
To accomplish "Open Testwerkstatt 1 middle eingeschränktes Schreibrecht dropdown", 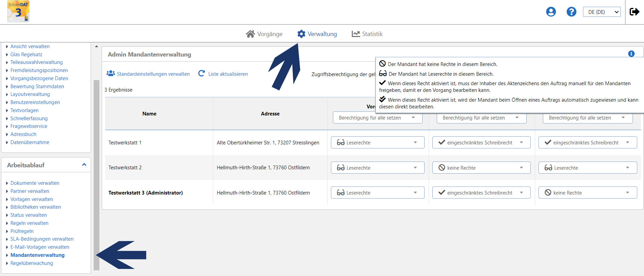I will 481,142.
